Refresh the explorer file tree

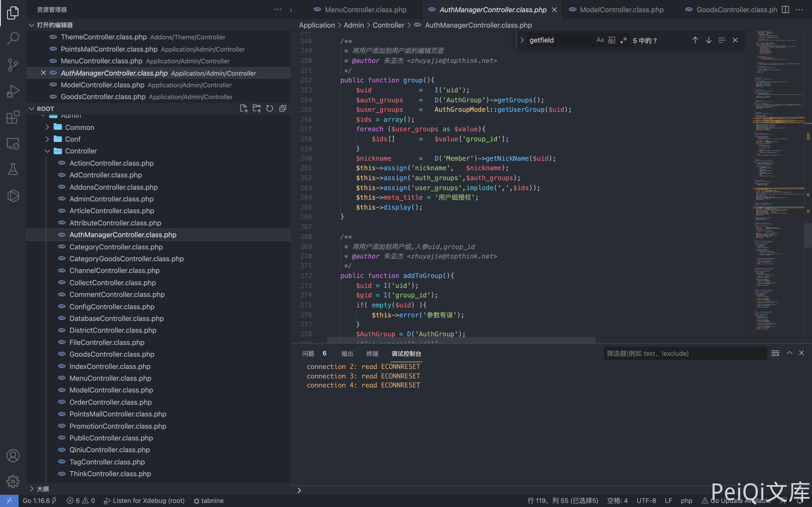(x=269, y=109)
